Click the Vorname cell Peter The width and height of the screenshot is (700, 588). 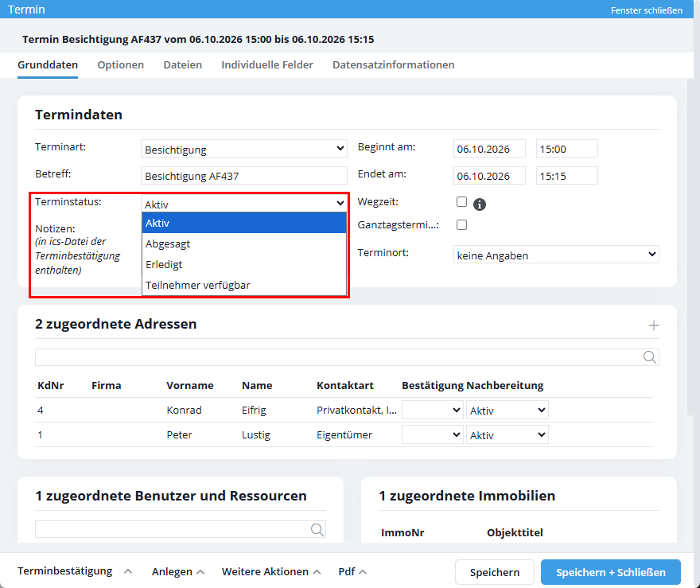(179, 435)
